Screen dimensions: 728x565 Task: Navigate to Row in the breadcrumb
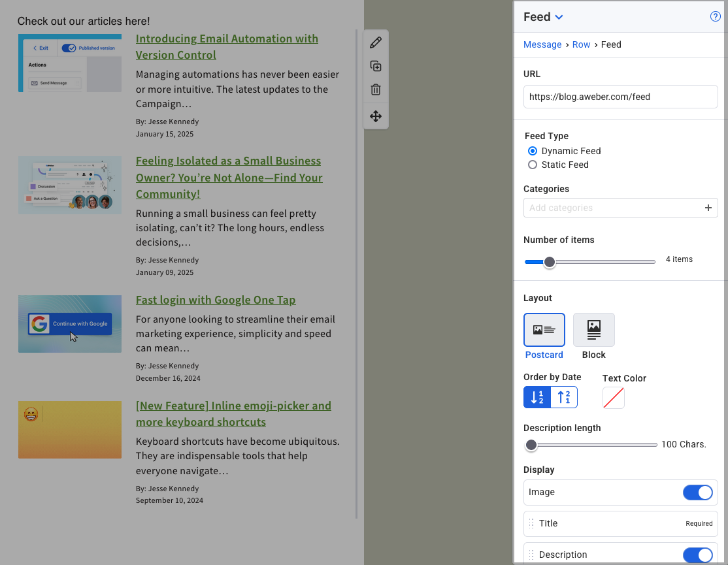(x=581, y=44)
